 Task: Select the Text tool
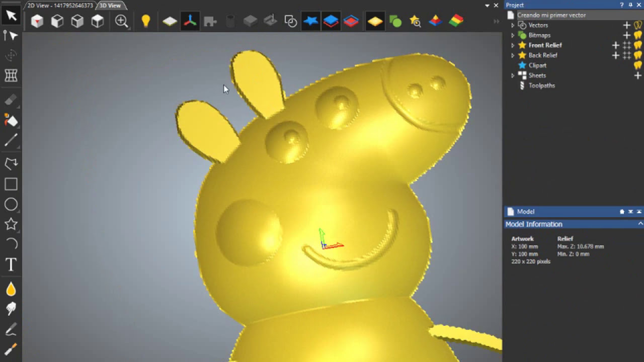[11, 264]
